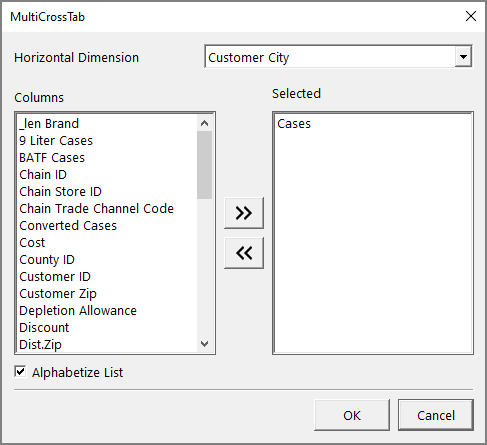
Task: Choose 'BATF Cases' column
Action: coord(107,158)
